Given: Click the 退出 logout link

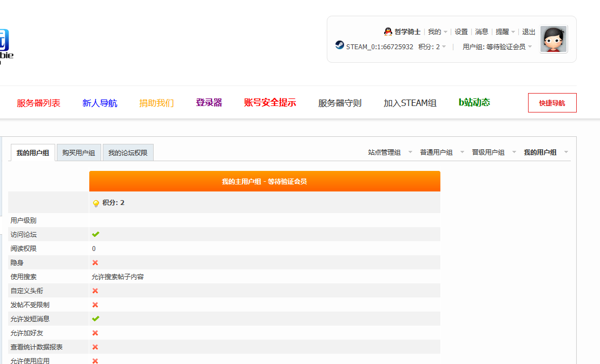Looking at the screenshot, I should pos(529,32).
